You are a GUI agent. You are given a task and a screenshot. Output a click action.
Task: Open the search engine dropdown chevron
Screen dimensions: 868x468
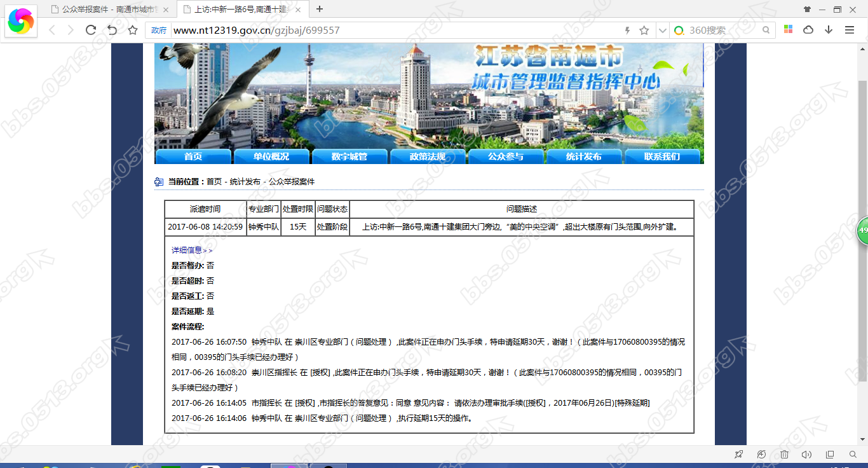coord(661,29)
